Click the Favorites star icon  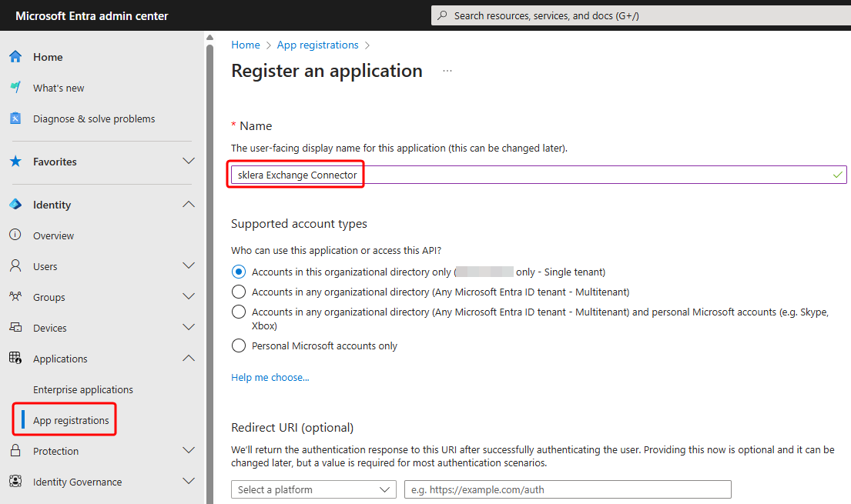pos(15,161)
